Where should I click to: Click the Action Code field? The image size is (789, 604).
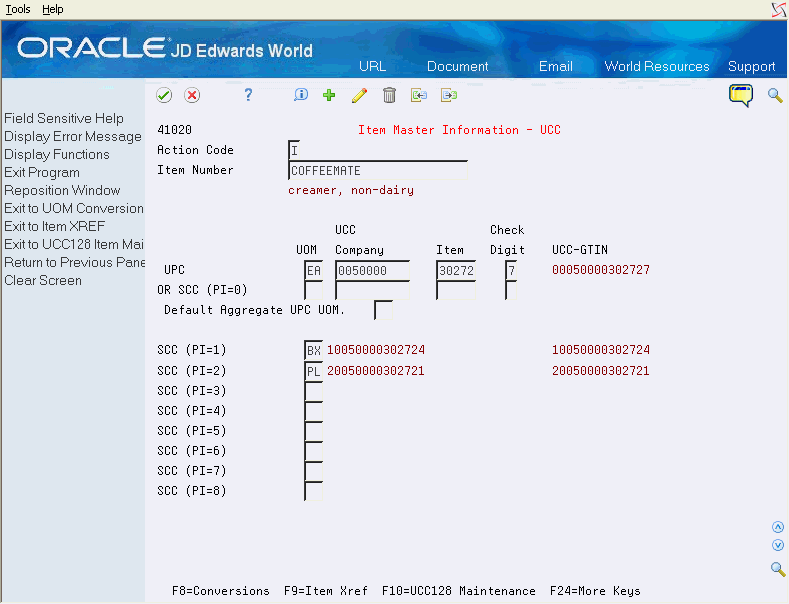pyautogui.click(x=294, y=150)
